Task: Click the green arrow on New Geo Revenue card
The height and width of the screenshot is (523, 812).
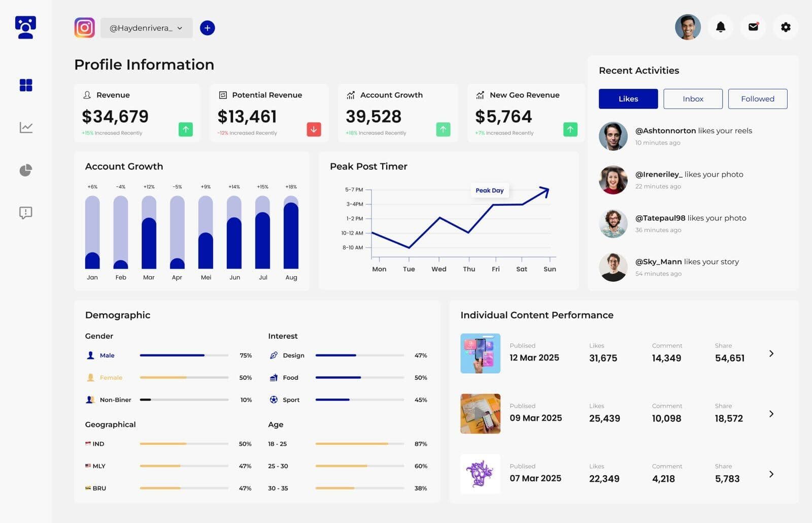Action: (570, 130)
